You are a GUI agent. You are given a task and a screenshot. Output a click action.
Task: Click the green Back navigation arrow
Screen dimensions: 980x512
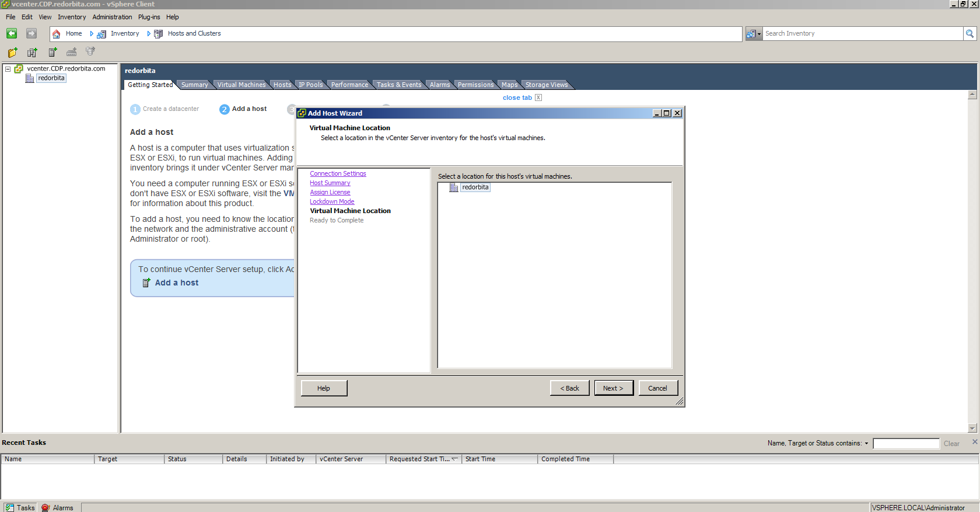click(12, 34)
